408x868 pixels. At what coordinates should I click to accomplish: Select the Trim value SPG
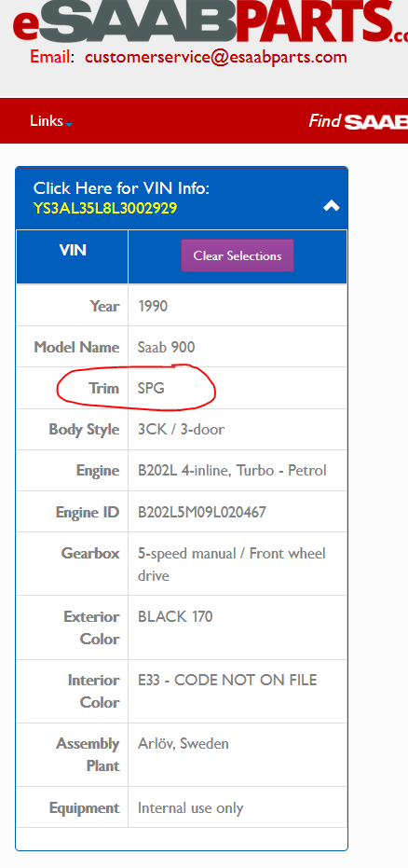151,388
